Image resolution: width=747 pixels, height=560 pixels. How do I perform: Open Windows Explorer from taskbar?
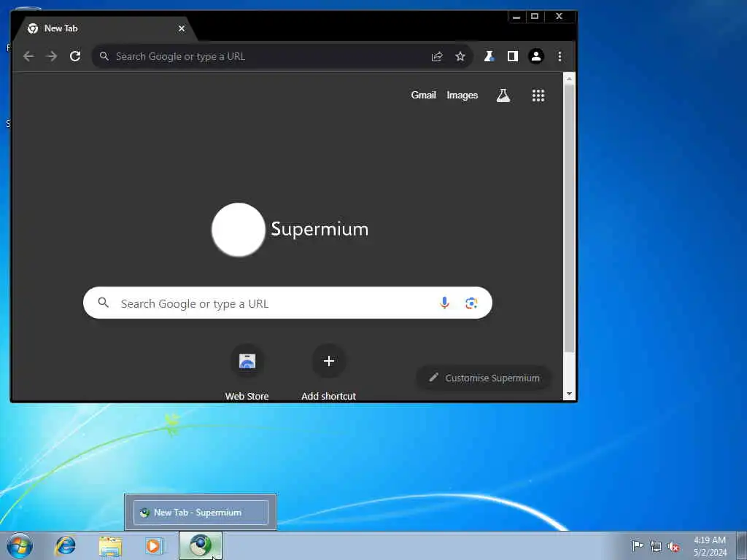click(x=110, y=545)
